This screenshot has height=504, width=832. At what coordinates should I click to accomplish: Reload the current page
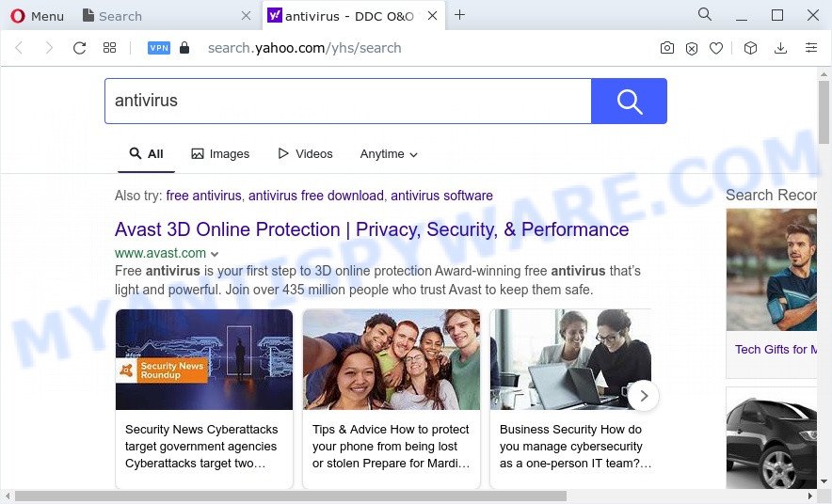[80, 48]
